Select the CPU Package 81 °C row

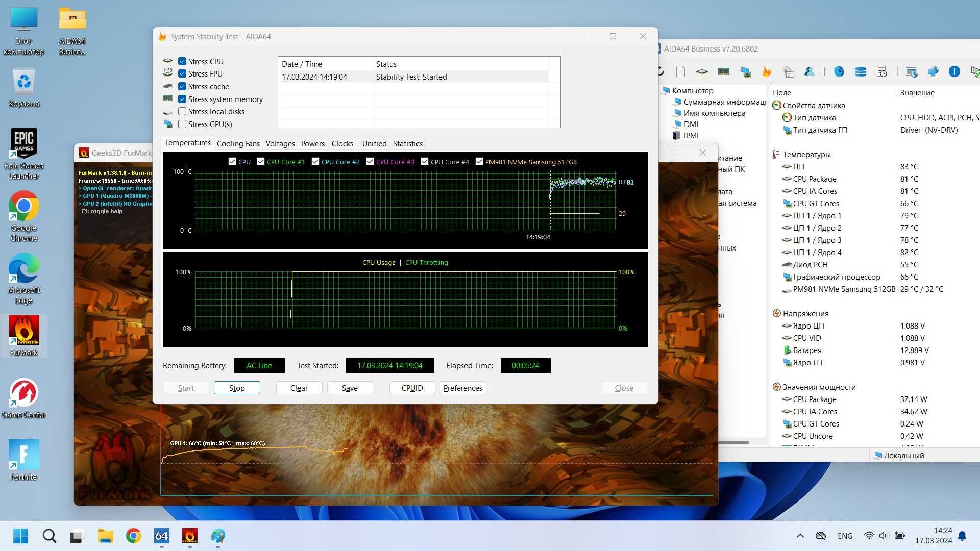click(x=875, y=179)
